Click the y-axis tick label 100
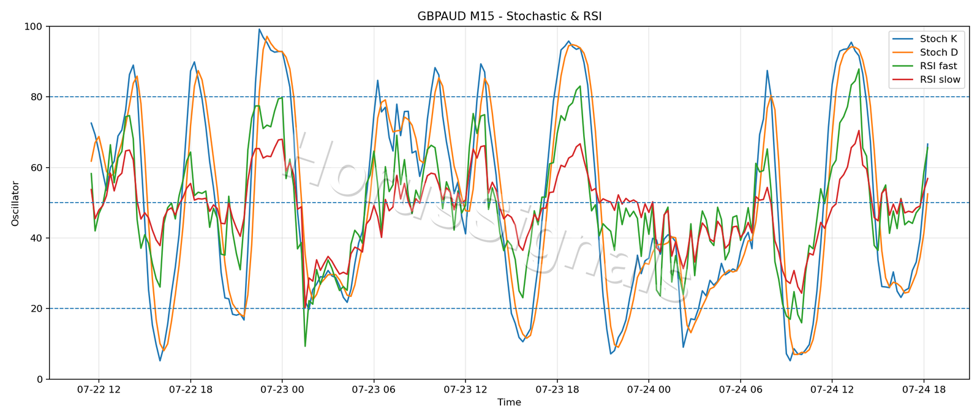Screen dimensions: 980x420 click(34, 26)
